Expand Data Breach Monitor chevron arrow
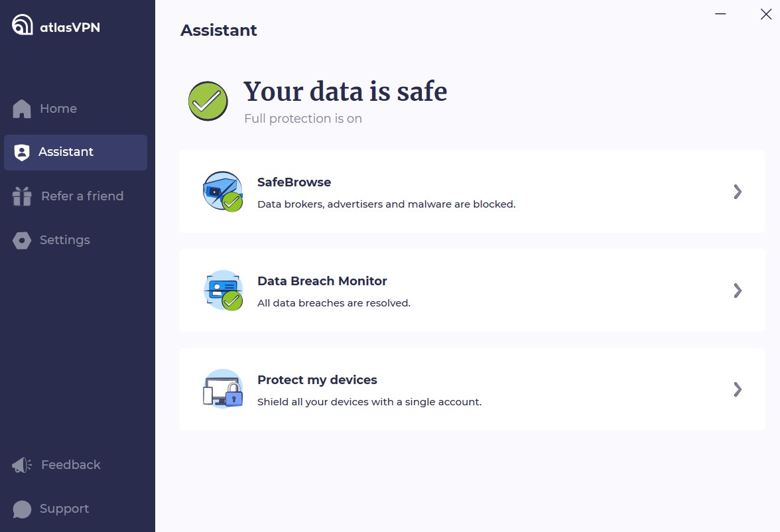This screenshot has width=780, height=532. (x=738, y=290)
